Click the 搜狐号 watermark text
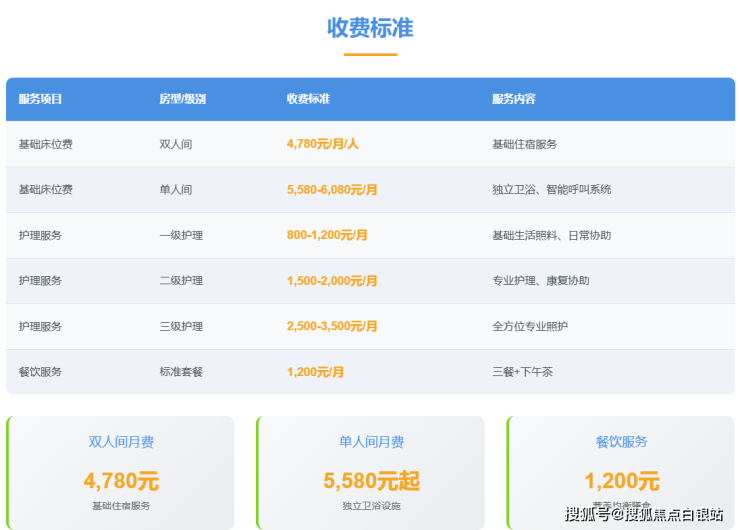 pyautogui.click(x=588, y=514)
